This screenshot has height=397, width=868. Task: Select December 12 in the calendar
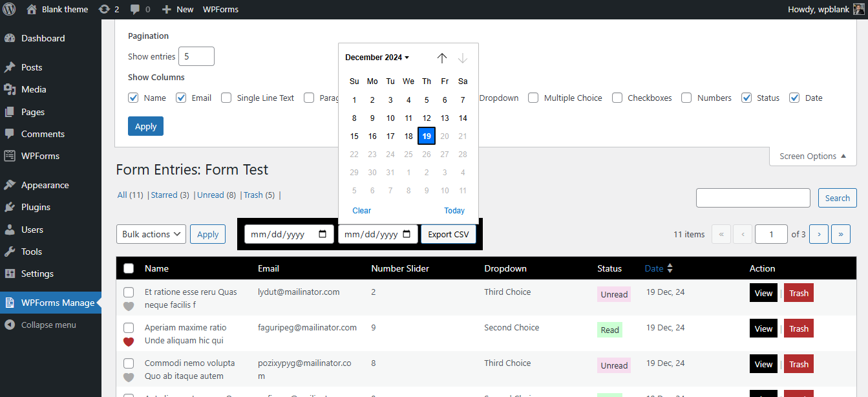(x=427, y=118)
